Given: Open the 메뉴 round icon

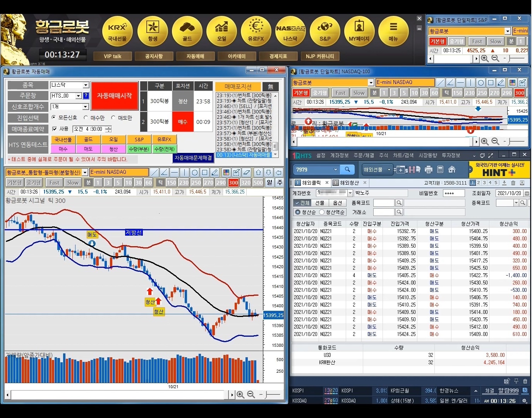Looking at the screenshot, I should click(393, 31).
